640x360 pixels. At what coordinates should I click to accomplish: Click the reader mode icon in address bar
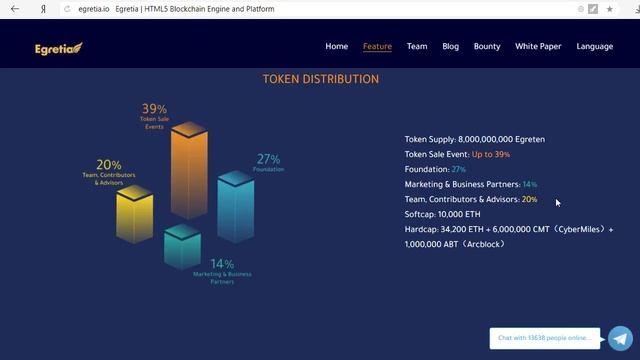593,9
